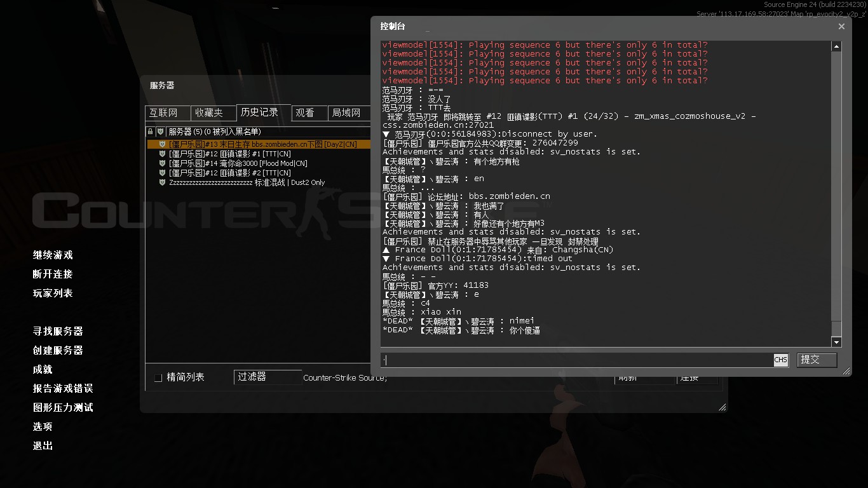The width and height of the screenshot is (868, 488).
Task: Click the shield icon on the 淹你命3000 row
Action: (x=163, y=163)
